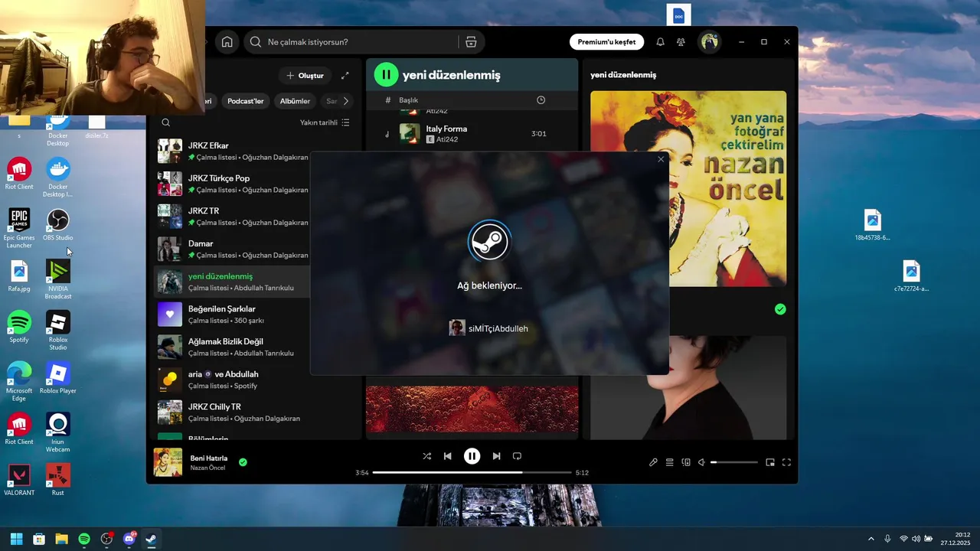
Task: Pause playback in the bottom player bar
Action: 472,456
